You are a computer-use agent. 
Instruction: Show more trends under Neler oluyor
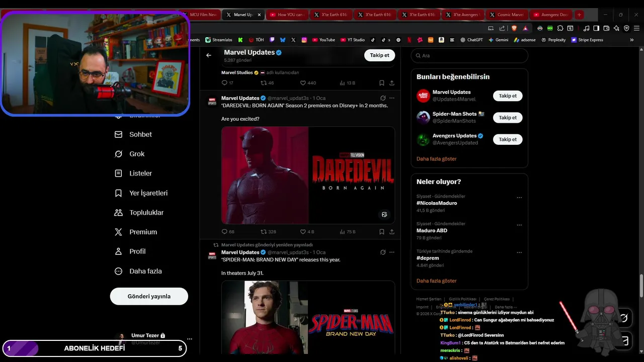[x=436, y=281]
